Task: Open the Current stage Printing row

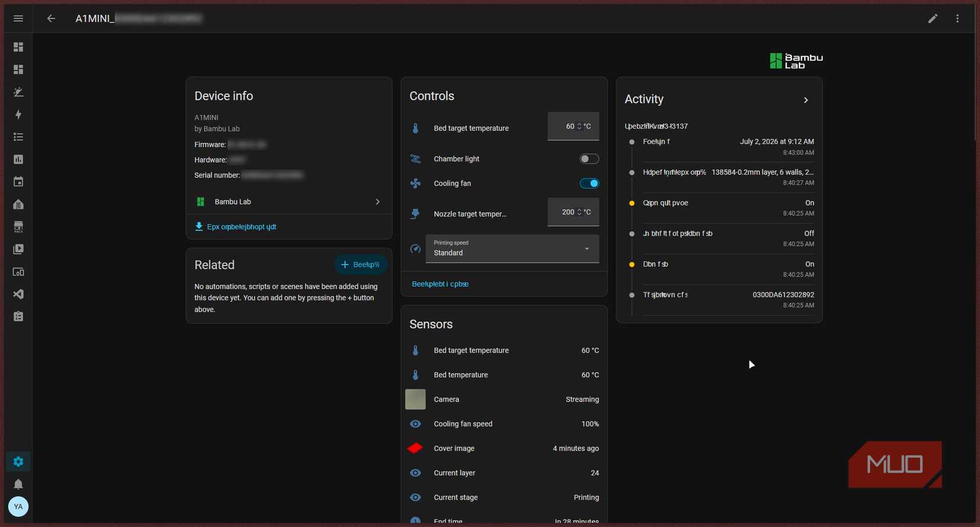Action: [504, 497]
